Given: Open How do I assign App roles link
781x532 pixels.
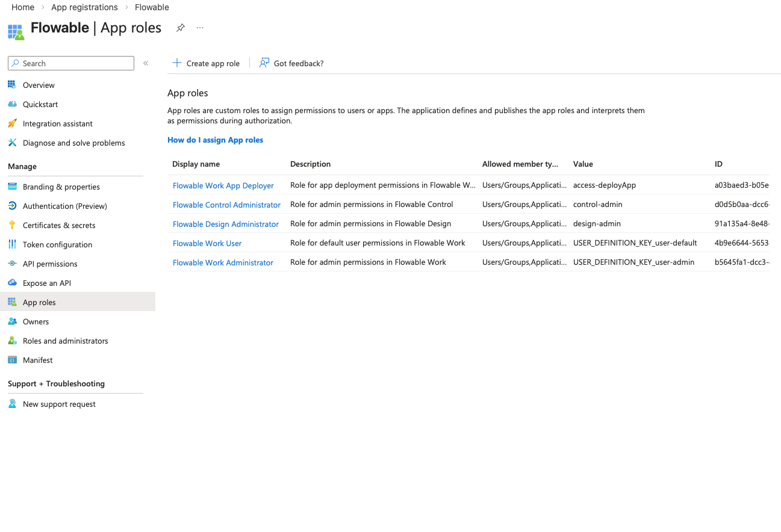Looking at the screenshot, I should tap(215, 140).
